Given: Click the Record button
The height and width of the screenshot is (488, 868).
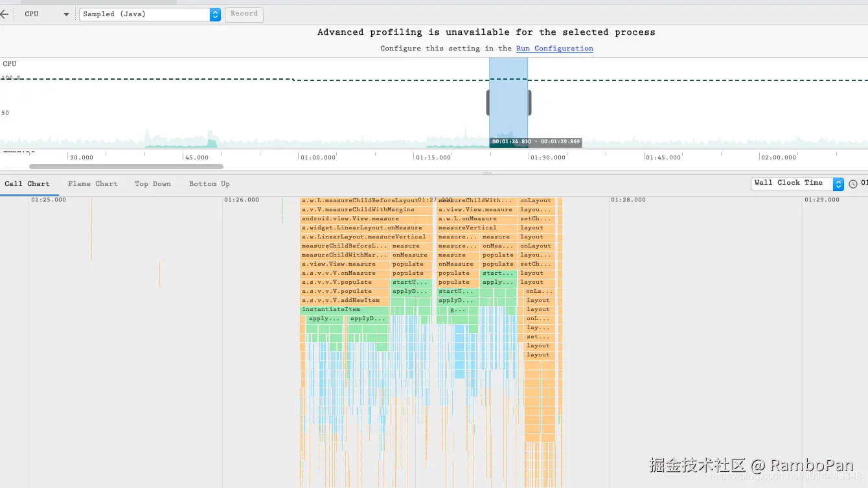Looking at the screenshot, I should (244, 14).
